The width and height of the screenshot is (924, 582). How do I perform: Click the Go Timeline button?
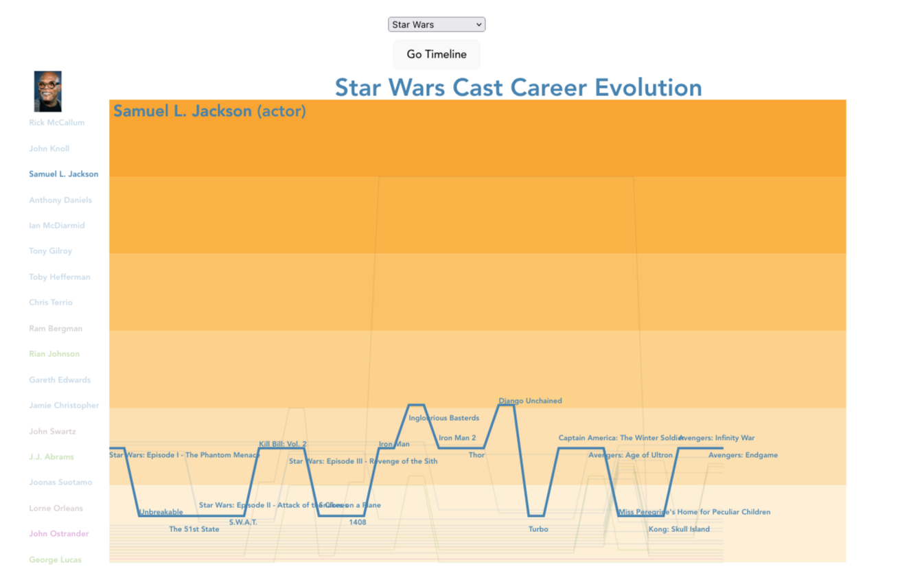437,54
